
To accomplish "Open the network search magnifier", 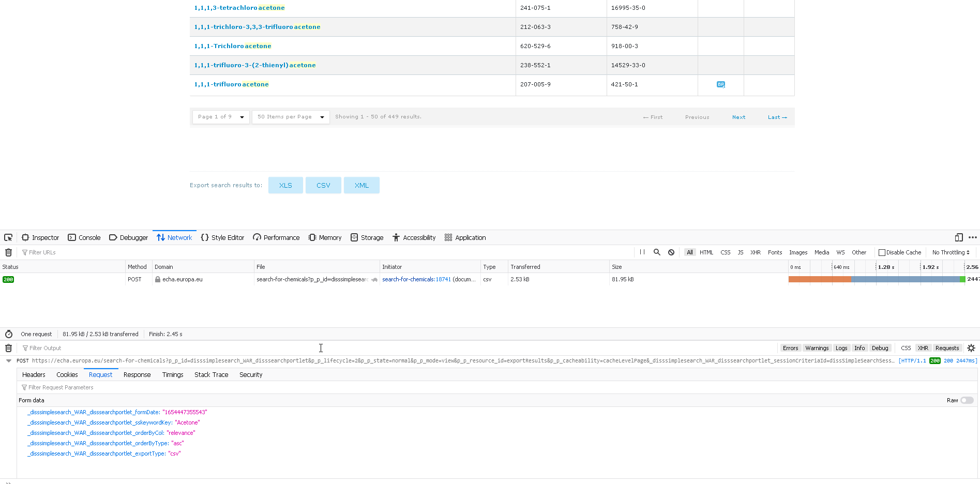I will tap(657, 252).
